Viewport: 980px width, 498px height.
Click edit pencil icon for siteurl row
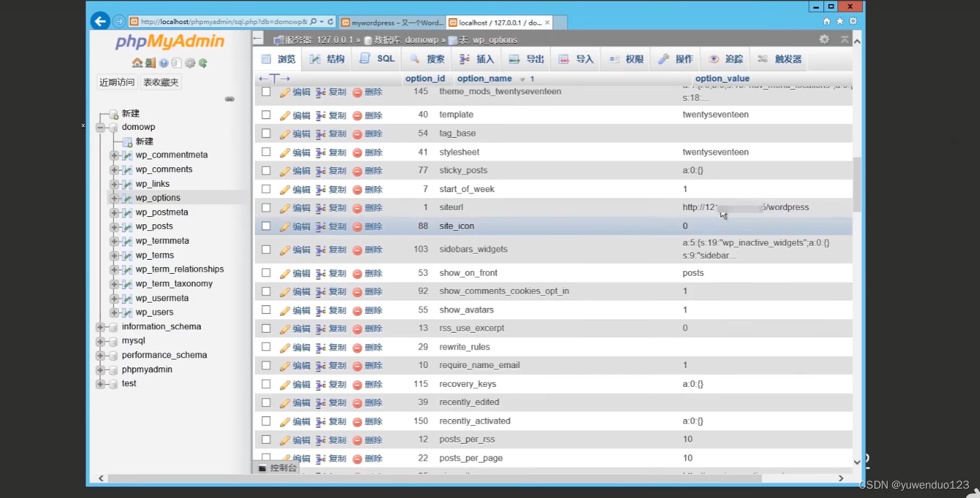[x=285, y=207]
